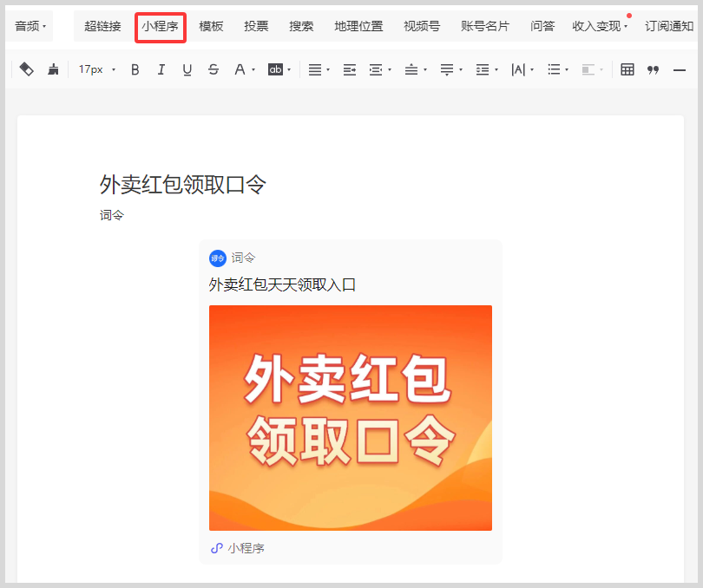Viewport: 703px width, 588px height.
Task: Click the format painter icon
Action: (26, 69)
